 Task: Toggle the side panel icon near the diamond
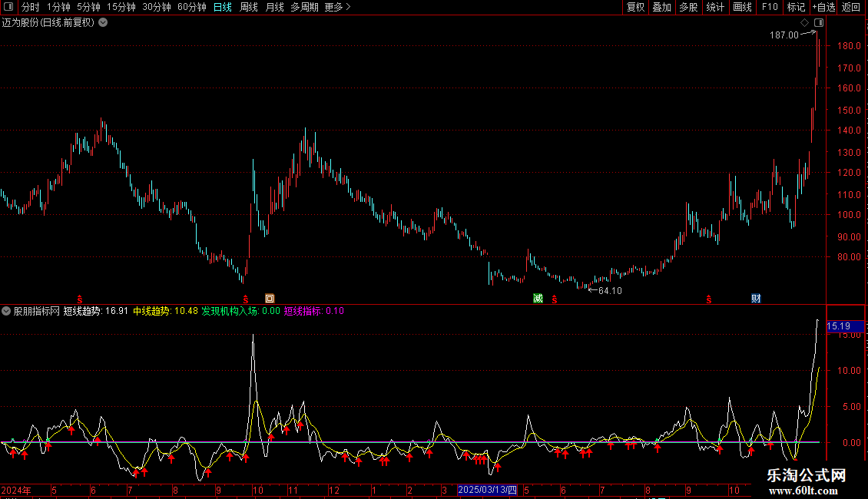point(819,23)
